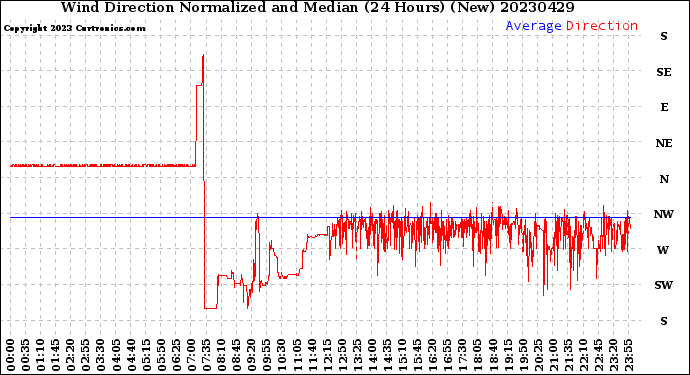Viewport: 690px width, 375px height.
Task: Select the 05:50 time axis label
Action: pos(161,355)
